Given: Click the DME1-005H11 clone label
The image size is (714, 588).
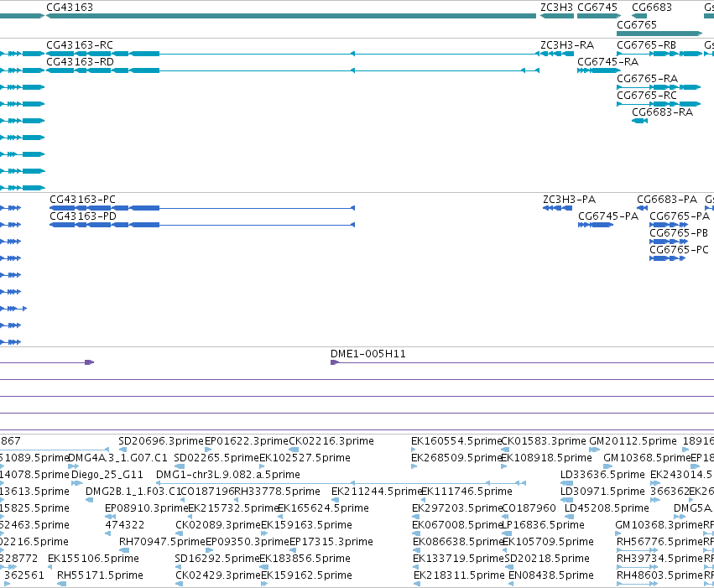Looking at the screenshot, I should click(368, 354).
